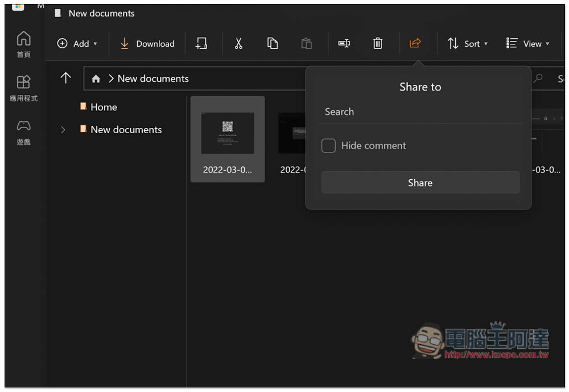Viewport: 569px width, 392px height.
Task: Open the 首頁 home sidebar item
Action: (x=23, y=44)
